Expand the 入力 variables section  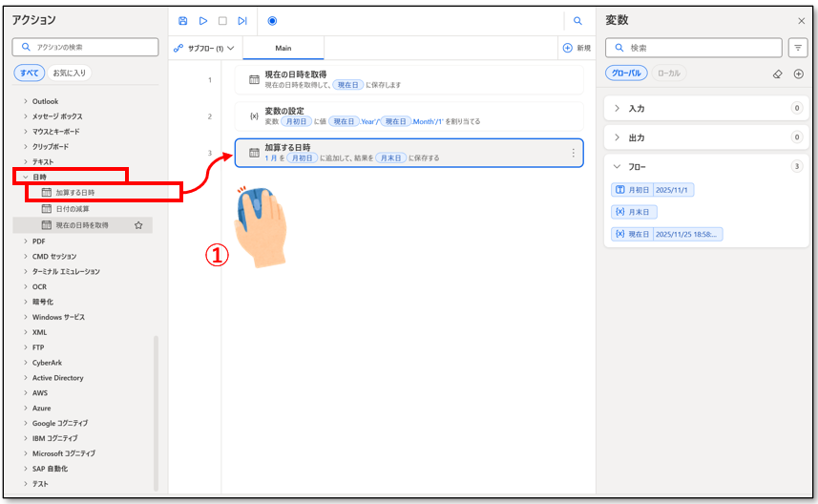[x=617, y=108]
